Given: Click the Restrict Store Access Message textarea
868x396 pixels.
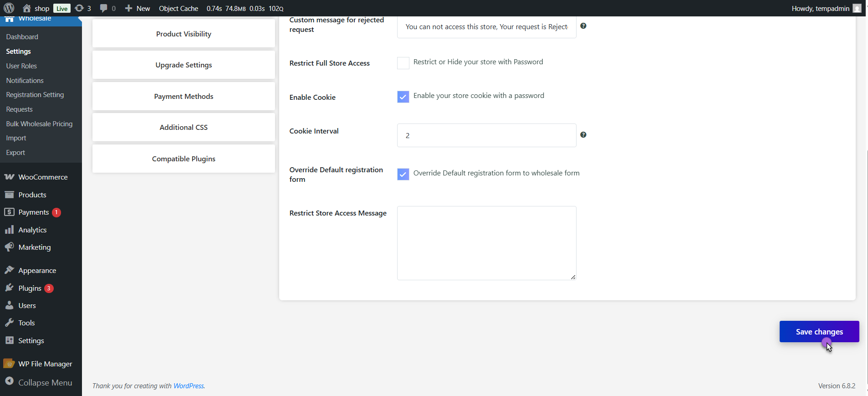Looking at the screenshot, I should coord(486,243).
